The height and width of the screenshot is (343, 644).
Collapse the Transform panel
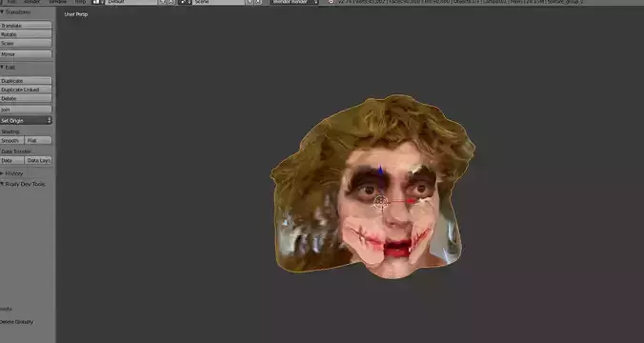tap(3, 12)
